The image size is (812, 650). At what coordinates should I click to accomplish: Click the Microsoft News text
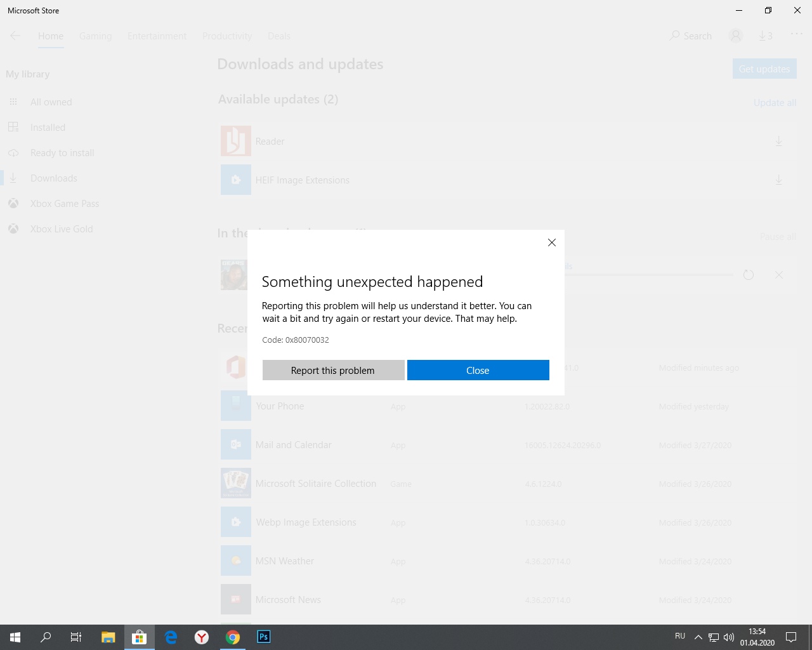(288, 600)
